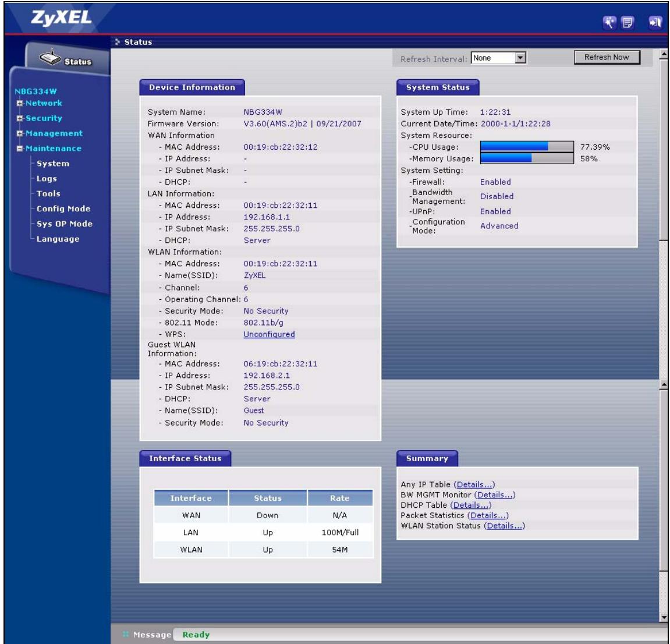Open Sys OP Mode under Maintenance
This screenshot has width=670, height=644.
65,224
